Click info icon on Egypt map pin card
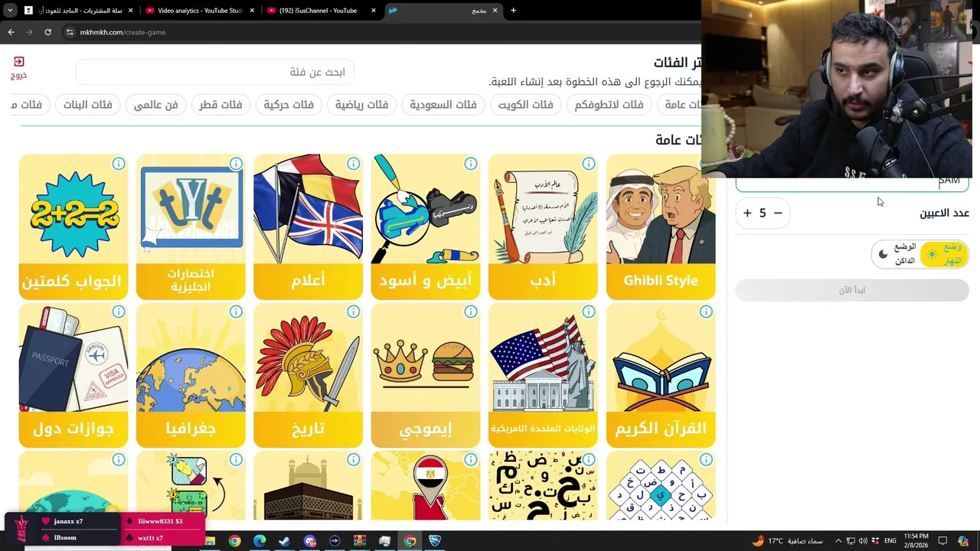The width and height of the screenshot is (980, 551). pos(471,460)
